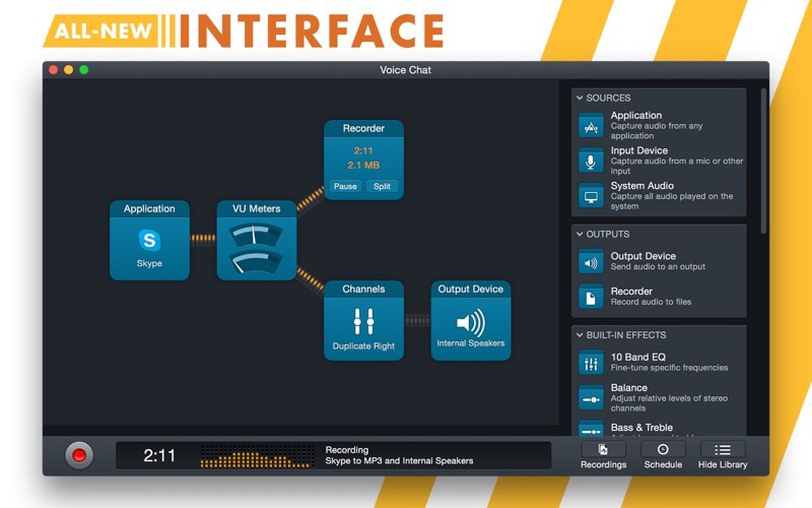Collapse the Sources section
This screenshot has width=812, height=508.
580,98
